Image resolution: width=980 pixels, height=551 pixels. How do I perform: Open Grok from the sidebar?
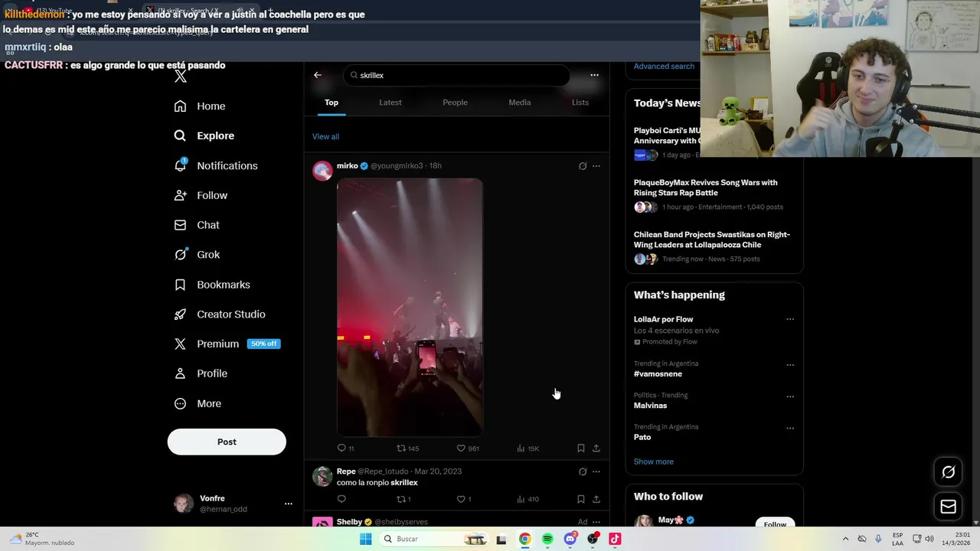(x=197, y=255)
